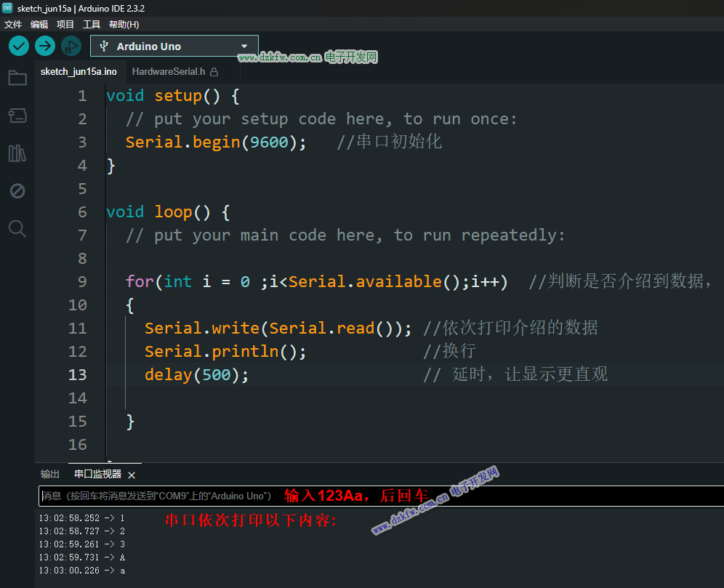724x588 pixels.
Task: Close the 串口监视器 tab
Action: [132, 475]
